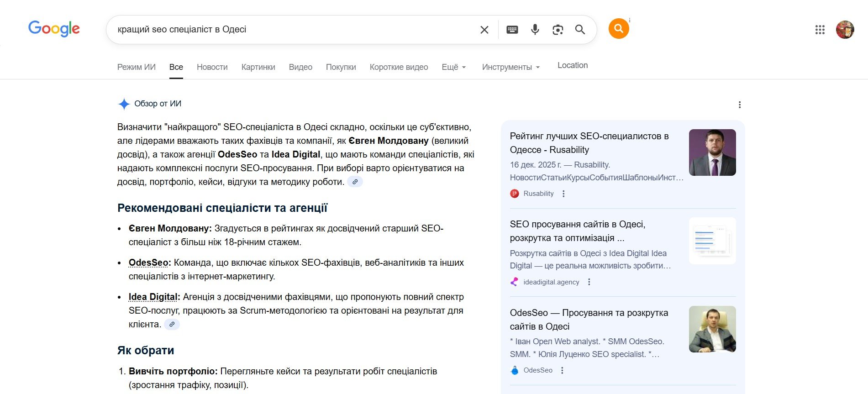Viewport: 868px width, 394px height.
Task: Click the orange search extension button
Action: click(x=619, y=29)
